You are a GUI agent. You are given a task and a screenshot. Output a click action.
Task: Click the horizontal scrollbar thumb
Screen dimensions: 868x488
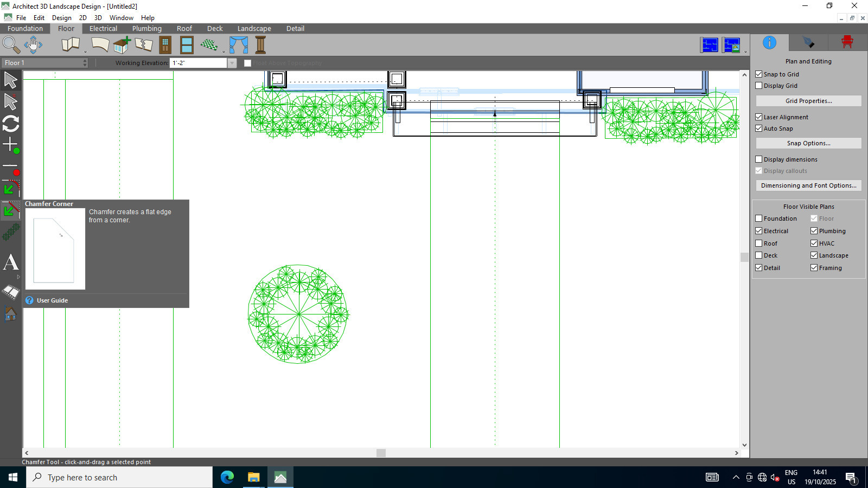tap(381, 453)
